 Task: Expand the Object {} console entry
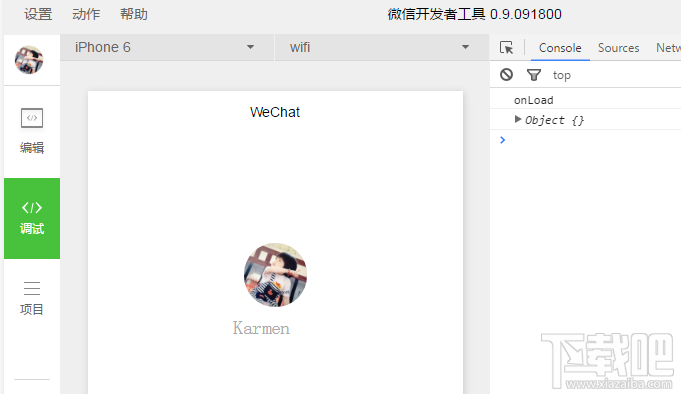[x=517, y=119]
